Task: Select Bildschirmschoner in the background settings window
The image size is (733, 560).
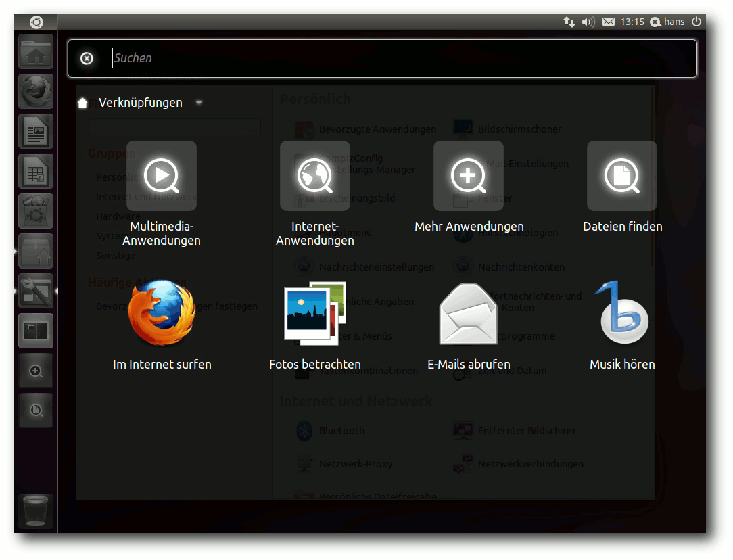Action: point(508,129)
